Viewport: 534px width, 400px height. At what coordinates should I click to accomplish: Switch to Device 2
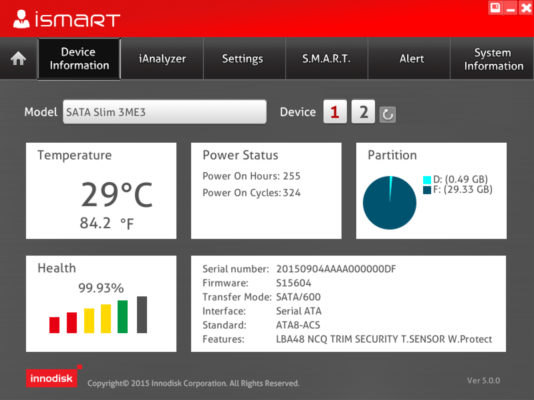tap(363, 112)
